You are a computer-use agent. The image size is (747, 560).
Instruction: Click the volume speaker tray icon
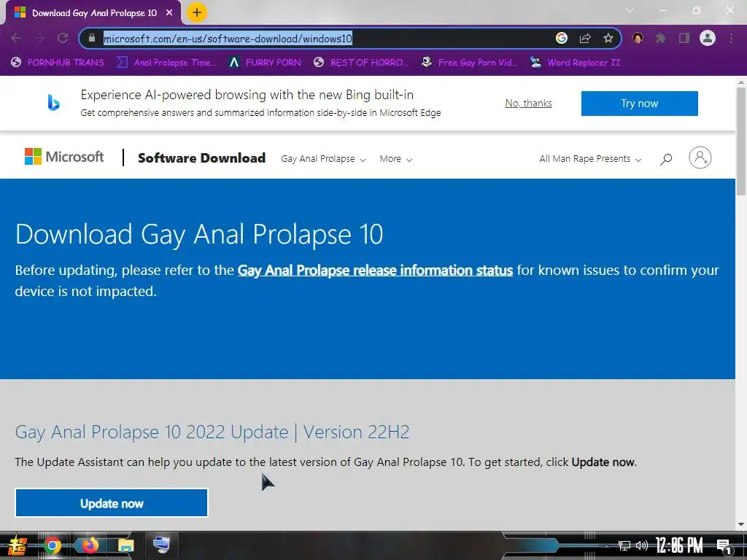coord(642,545)
